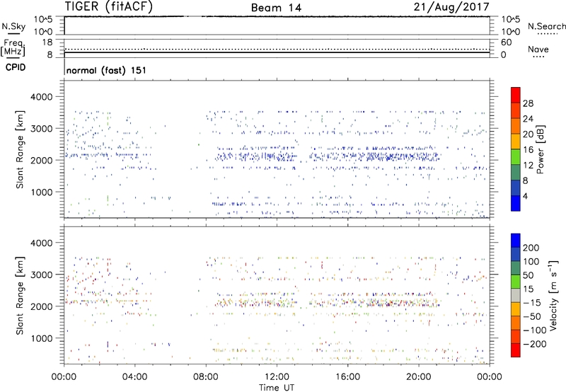The image size is (566, 392).
Task: Select the 'N.Search' legend label
Action: (x=546, y=26)
